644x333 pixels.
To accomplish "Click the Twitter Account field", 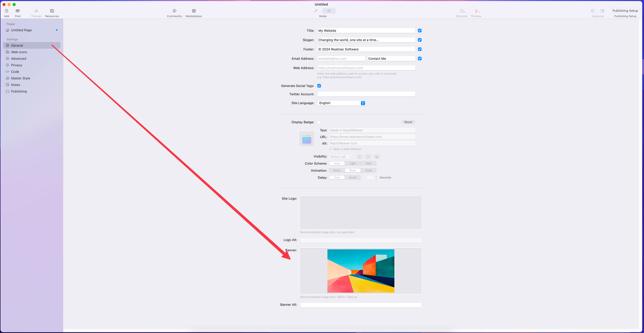I will (366, 94).
